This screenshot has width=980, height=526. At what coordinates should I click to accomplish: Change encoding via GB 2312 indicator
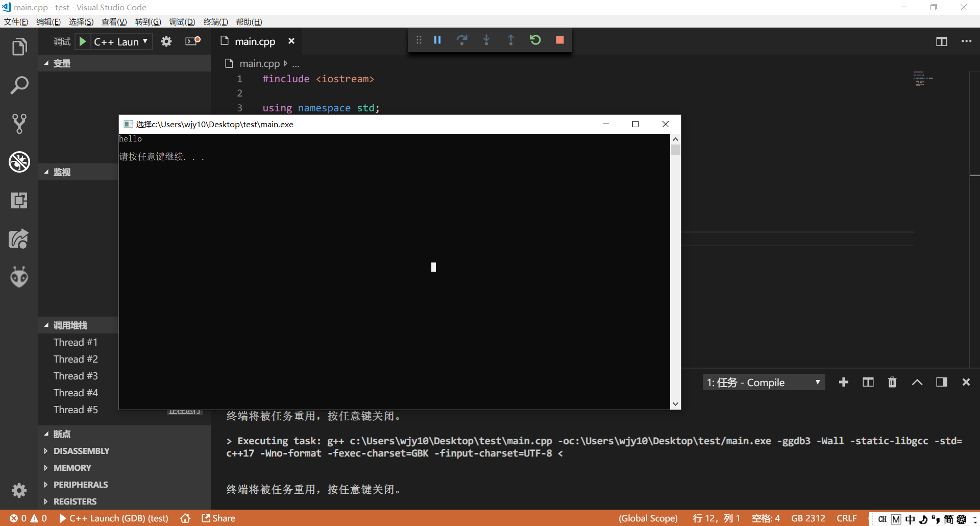[808, 518]
